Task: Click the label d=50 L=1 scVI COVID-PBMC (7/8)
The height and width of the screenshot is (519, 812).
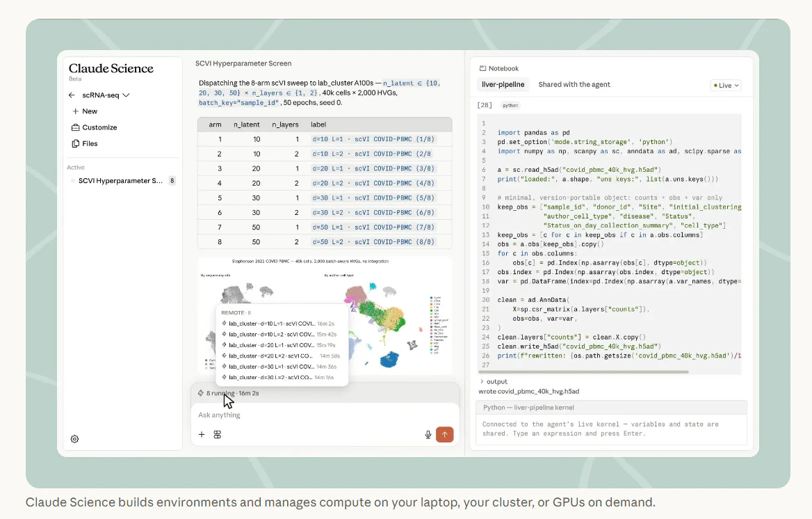Action: coord(373,227)
